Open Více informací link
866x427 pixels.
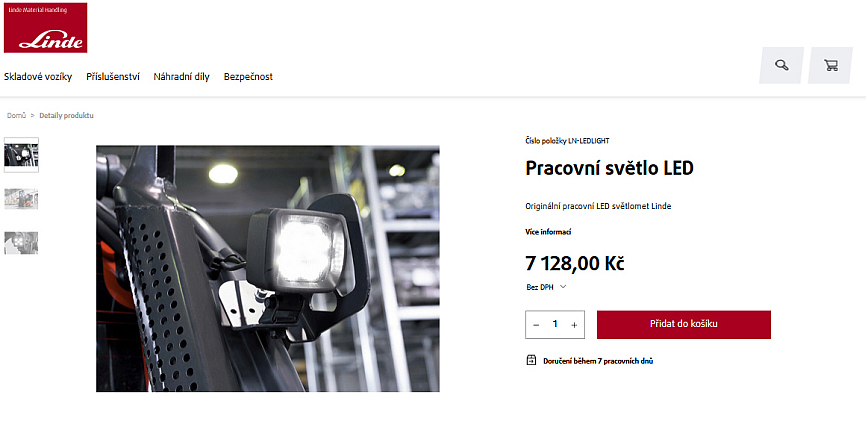[x=548, y=232]
